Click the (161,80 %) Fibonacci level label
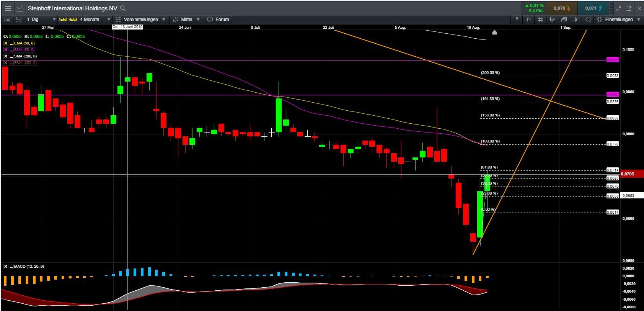Image resolution: width=644 pixels, height=311 pixels. 490,98
